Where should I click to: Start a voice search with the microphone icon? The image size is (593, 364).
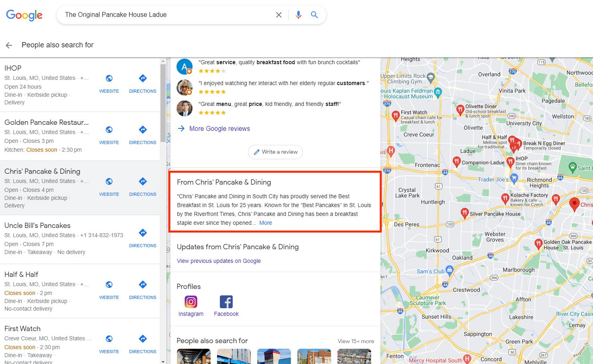[x=299, y=14]
